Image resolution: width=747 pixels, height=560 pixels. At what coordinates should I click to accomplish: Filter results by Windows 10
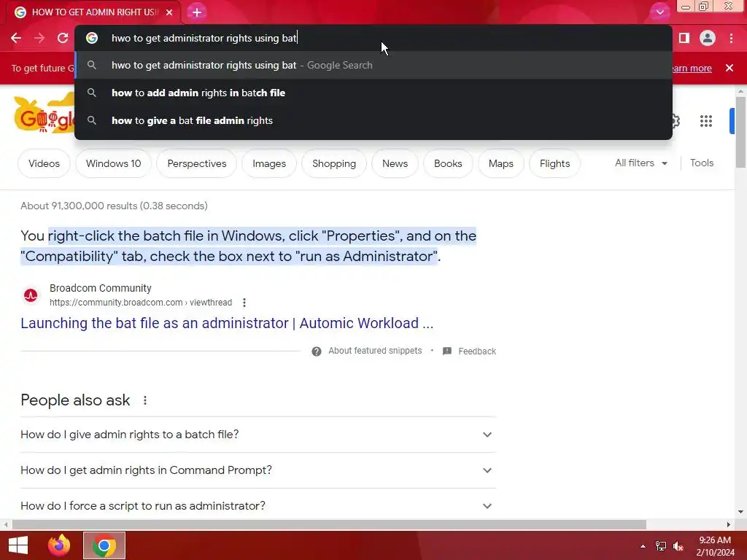(113, 163)
